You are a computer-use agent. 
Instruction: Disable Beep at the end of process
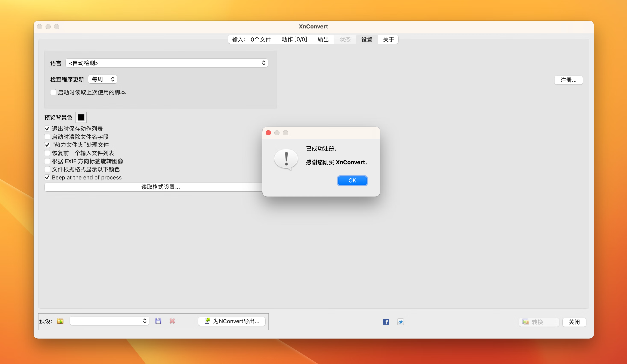(x=47, y=177)
